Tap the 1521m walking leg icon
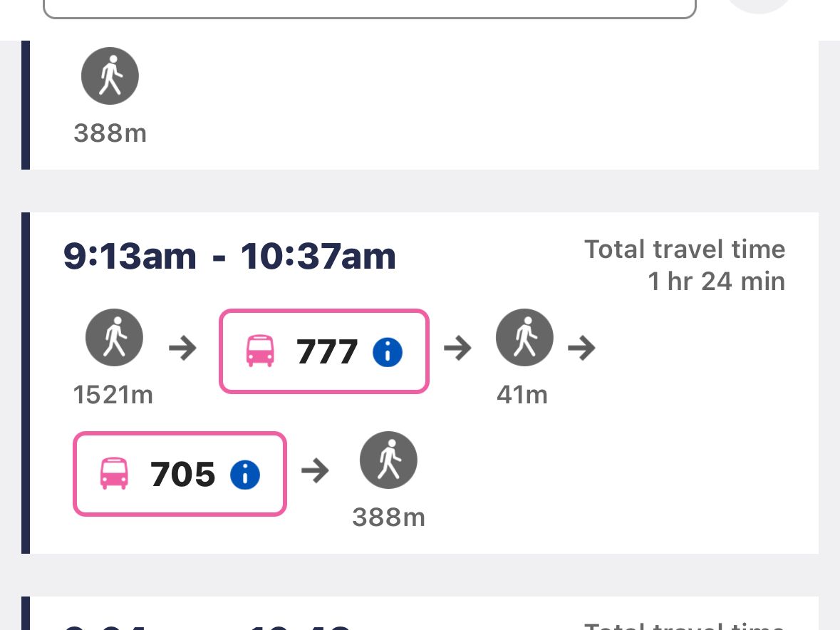The height and width of the screenshot is (630, 840). (114, 338)
